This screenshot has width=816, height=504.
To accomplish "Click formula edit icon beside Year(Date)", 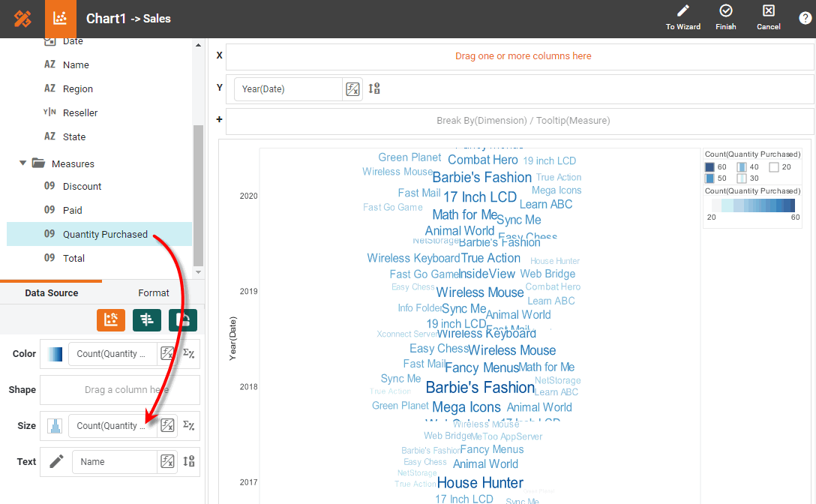I will pos(352,89).
